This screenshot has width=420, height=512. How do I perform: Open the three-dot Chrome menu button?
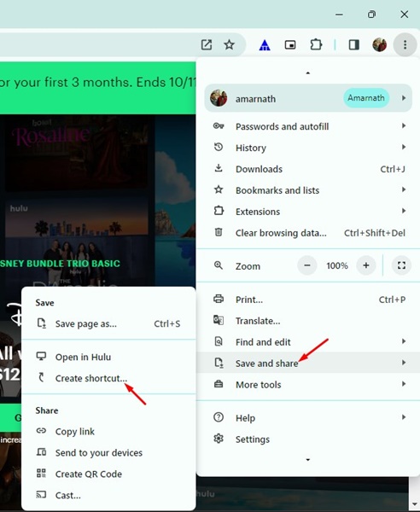click(405, 44)
